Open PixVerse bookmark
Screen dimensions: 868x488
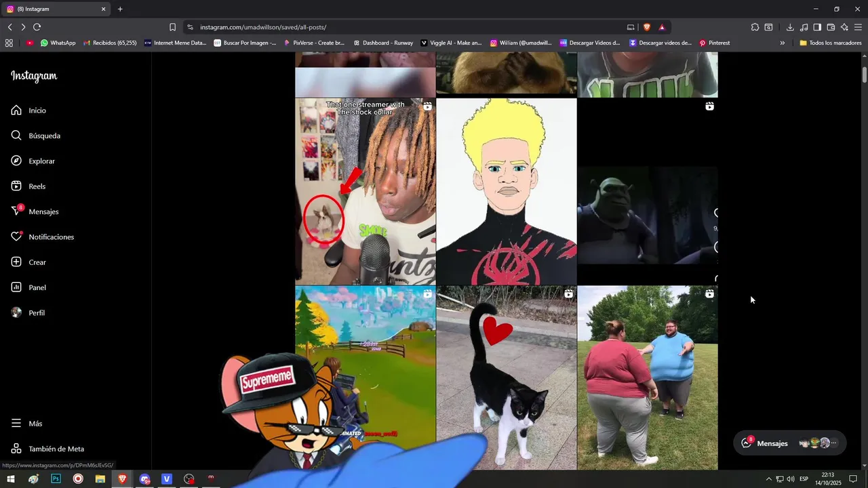[x=314, y=43]
